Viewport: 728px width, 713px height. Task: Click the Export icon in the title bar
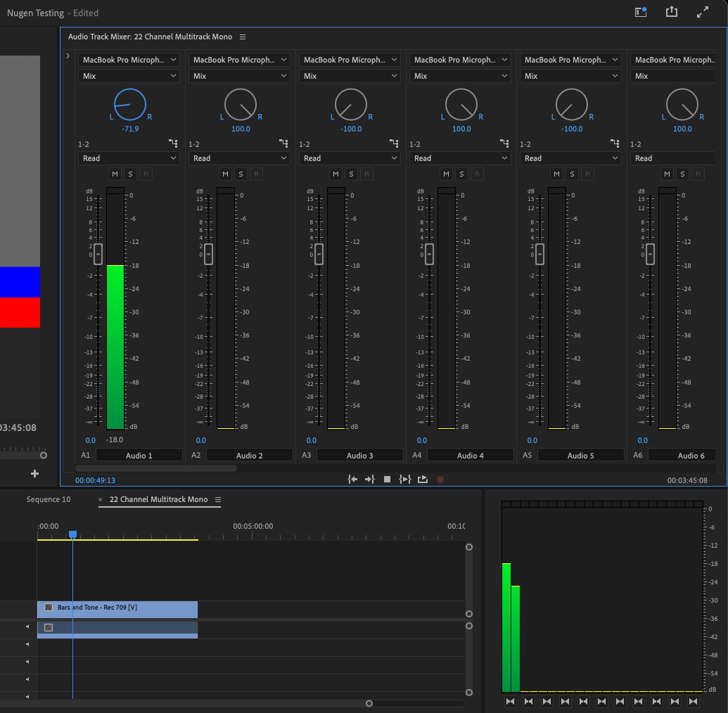tap(671, 12)
